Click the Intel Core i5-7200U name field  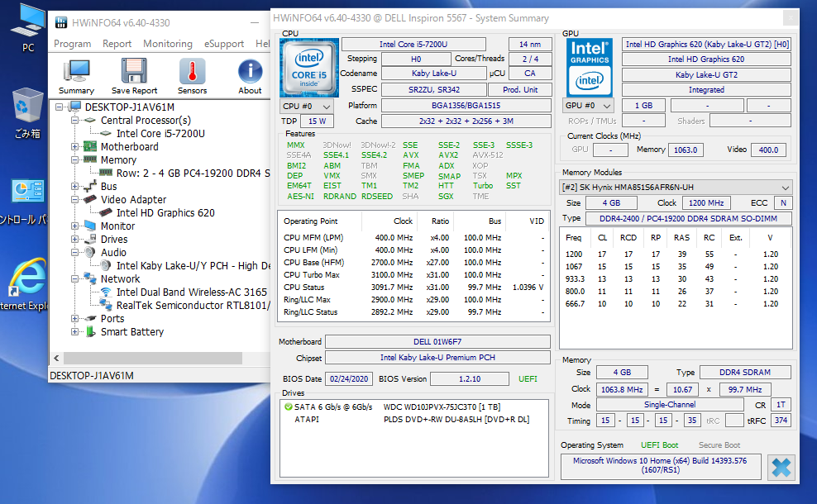coord(413,45)
